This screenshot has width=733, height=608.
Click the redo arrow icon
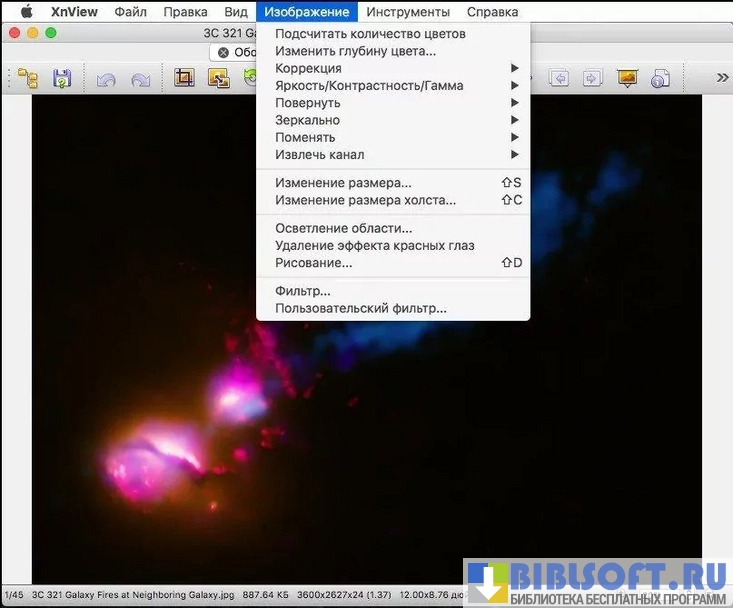pyautogui.click(x=141, y=78)
